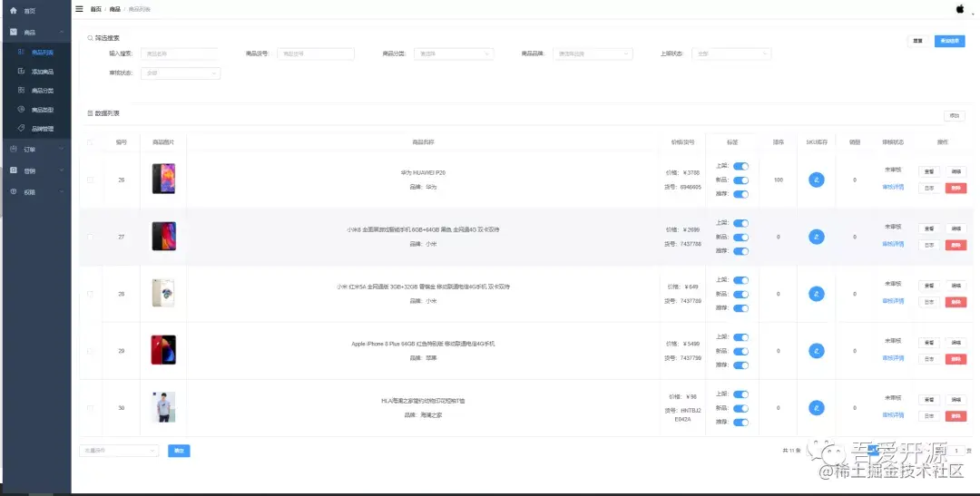The height and width of the screenshot is (496, 980).
Task: Open the 批量操作 dropdown below the table
Action: click(119, 451)
